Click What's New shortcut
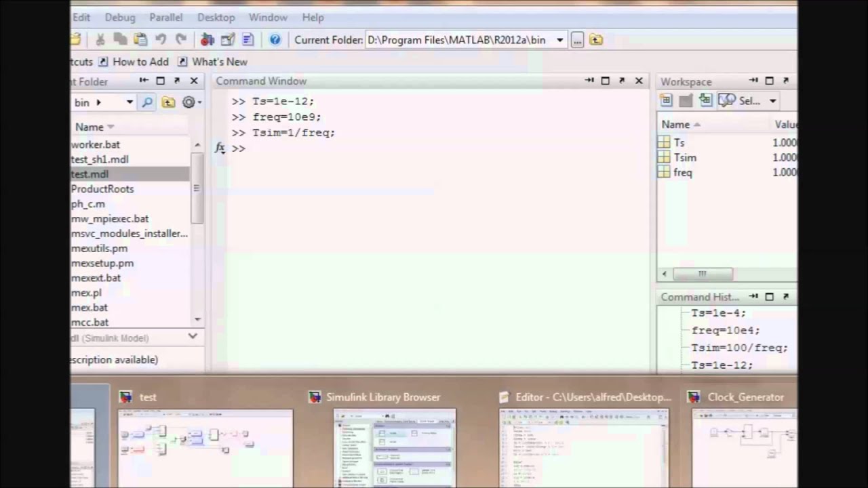Viewport: 868px width, 488px height. pos(212,62)
